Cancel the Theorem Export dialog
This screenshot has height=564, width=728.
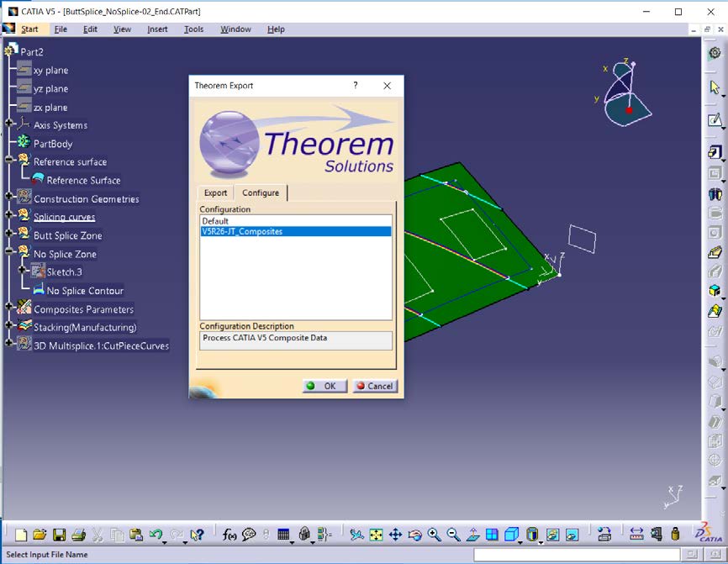[x=375, y=386]
